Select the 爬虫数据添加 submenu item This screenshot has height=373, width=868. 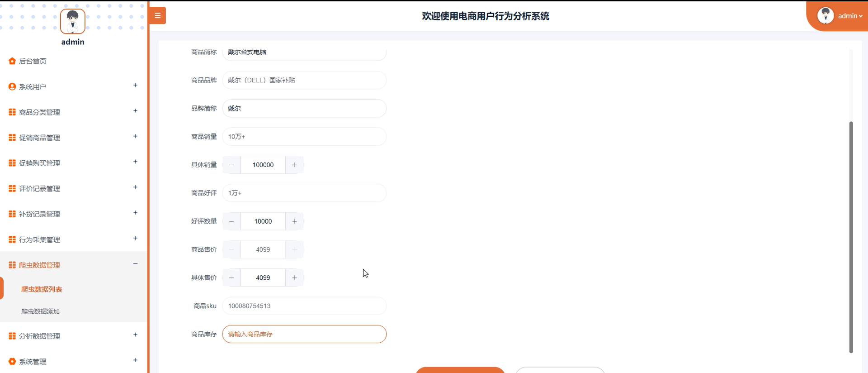[40, 311]
